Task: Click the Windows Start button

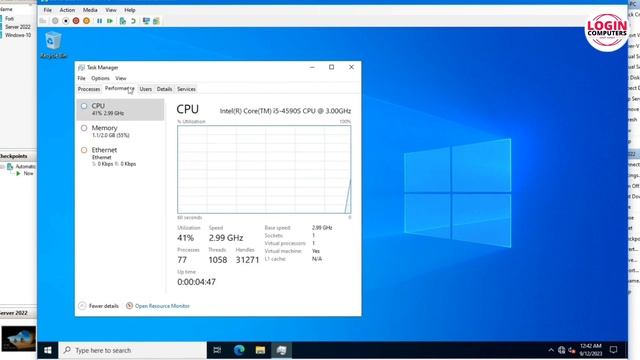Action: pos(48,350)
